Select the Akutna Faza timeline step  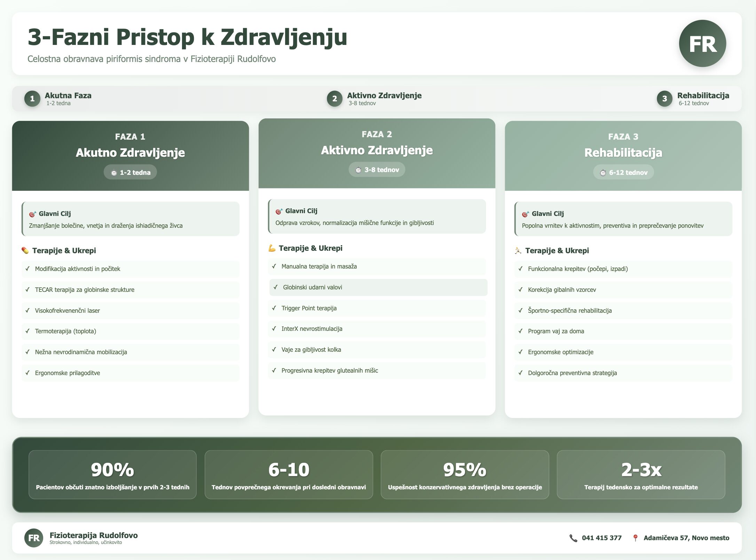58,99
